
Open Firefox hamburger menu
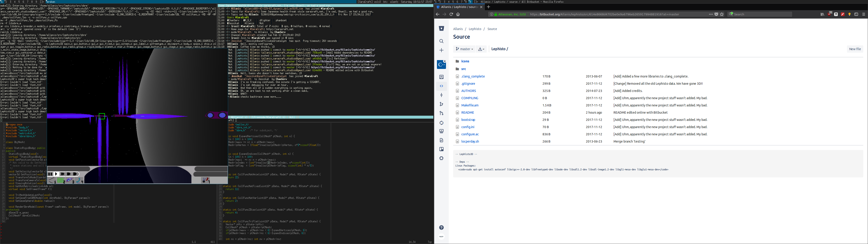864,14
